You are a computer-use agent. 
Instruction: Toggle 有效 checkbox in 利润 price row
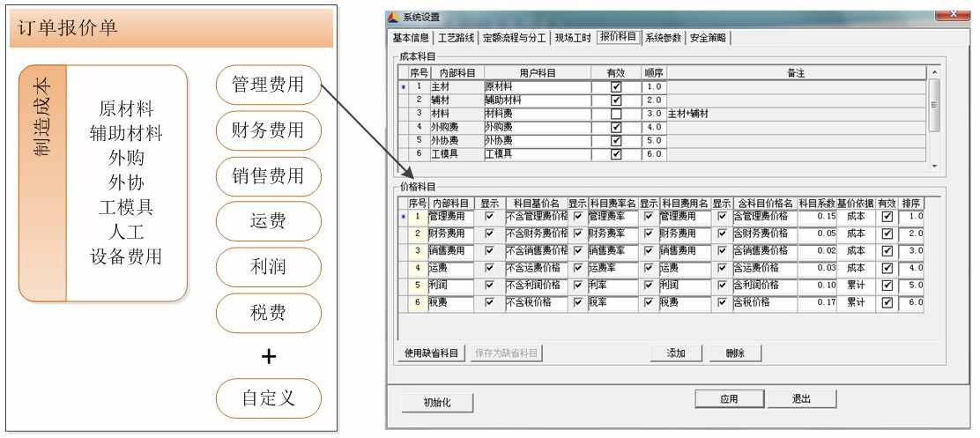[887, 286]
